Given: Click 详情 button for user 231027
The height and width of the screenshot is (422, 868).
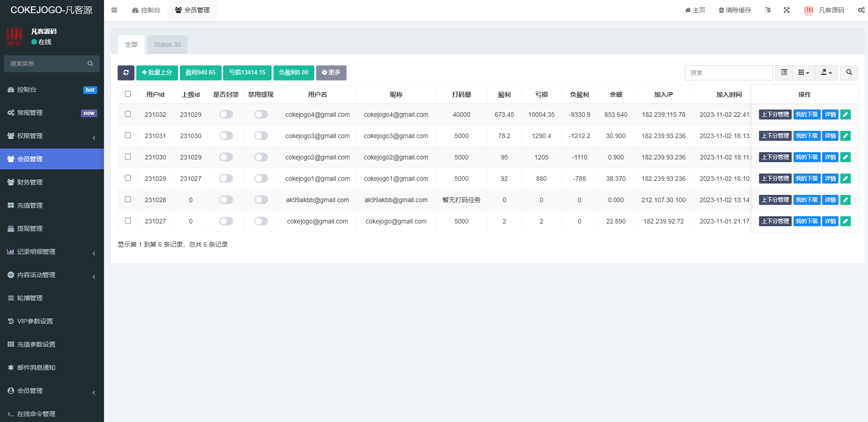Looking at the screenshot, I should coord(830,221).
